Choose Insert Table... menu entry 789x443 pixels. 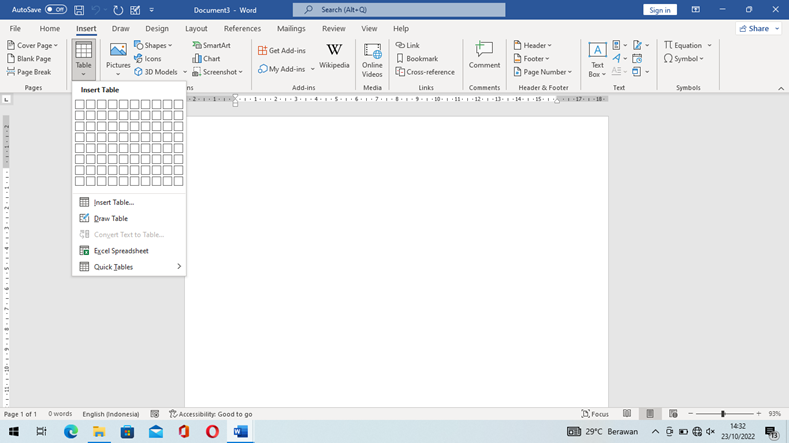(x=129, y=202)
